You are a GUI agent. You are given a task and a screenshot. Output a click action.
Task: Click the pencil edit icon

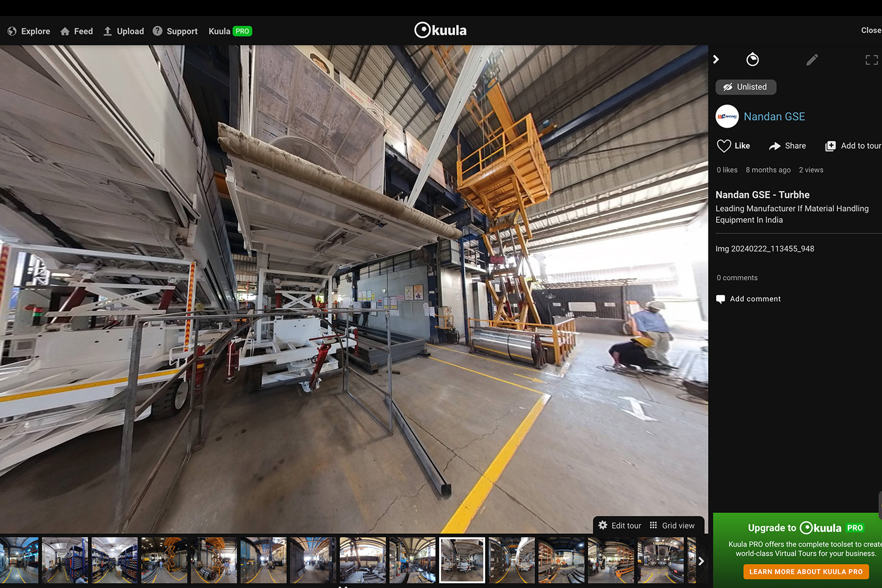click(x=812, y=60)
